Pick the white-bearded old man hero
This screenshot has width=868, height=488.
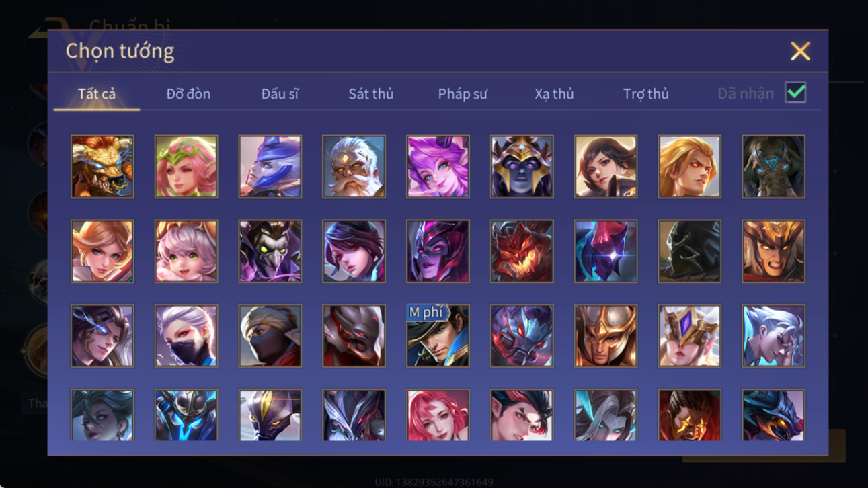[354, 167]
